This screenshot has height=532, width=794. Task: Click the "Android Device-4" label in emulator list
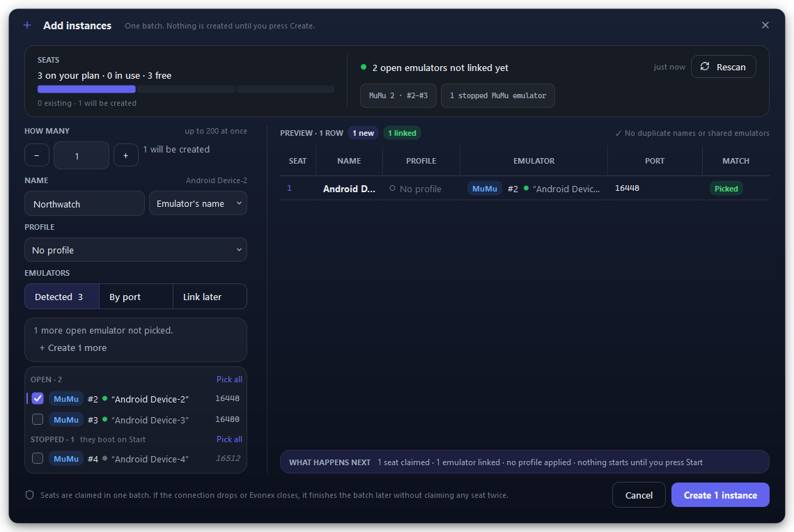pyautogui.click(x=150, y=459)
